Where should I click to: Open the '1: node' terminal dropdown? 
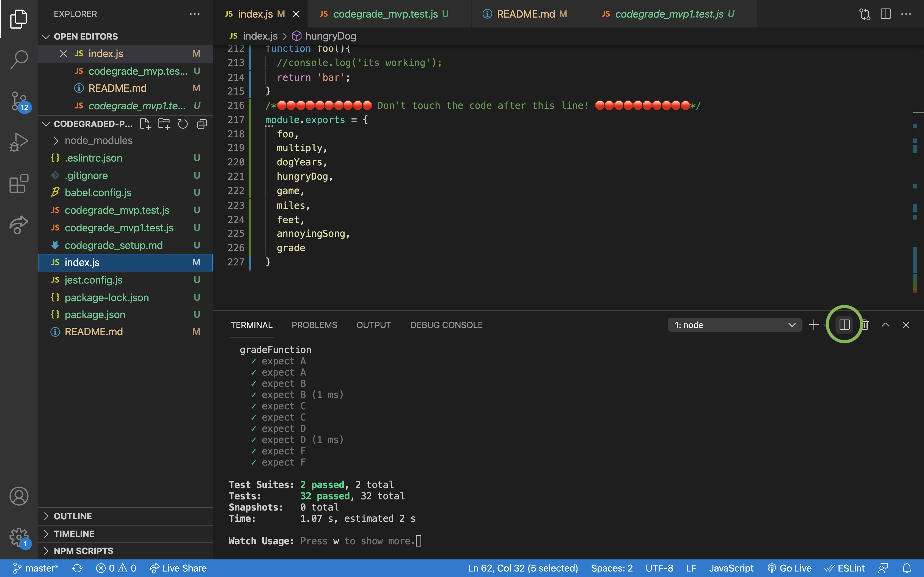click(x=734, y=325)
